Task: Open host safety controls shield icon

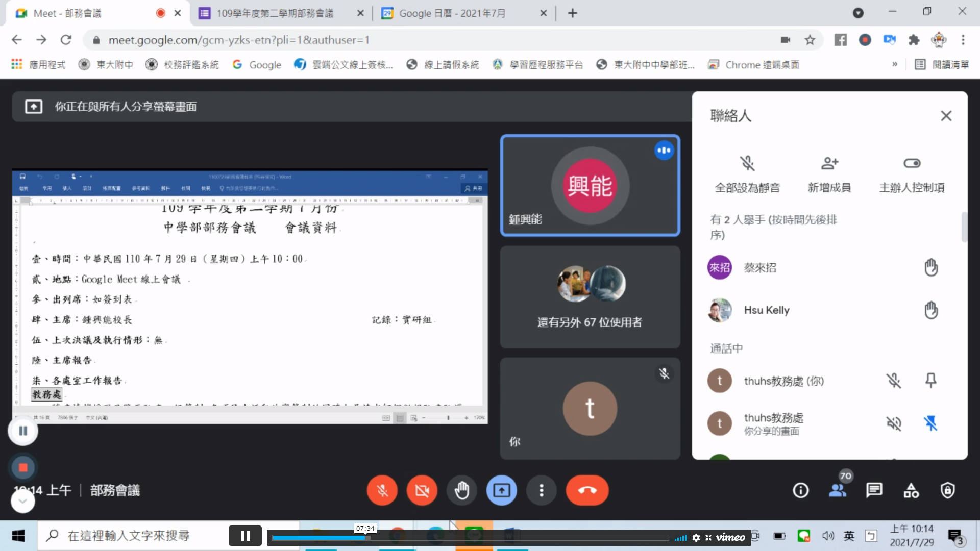Action: (948, 491)
